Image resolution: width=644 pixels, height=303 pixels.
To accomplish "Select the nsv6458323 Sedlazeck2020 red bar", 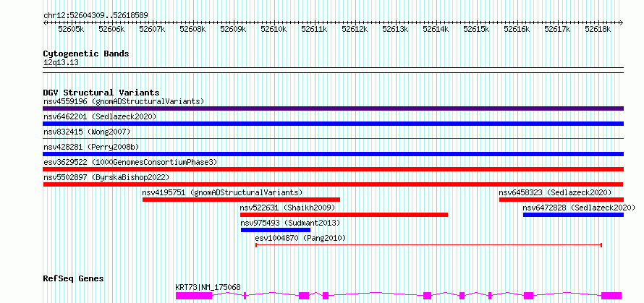I will point(562,200).
